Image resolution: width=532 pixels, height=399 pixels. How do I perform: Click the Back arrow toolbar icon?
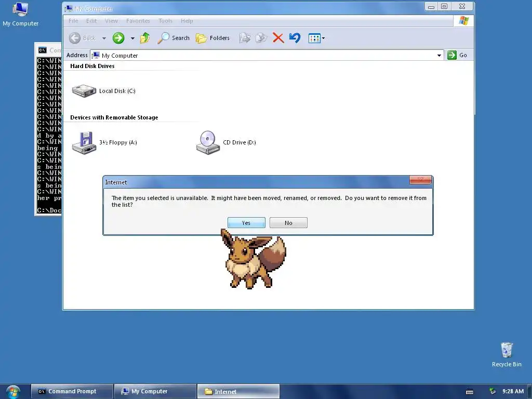[x=75, y=38]
